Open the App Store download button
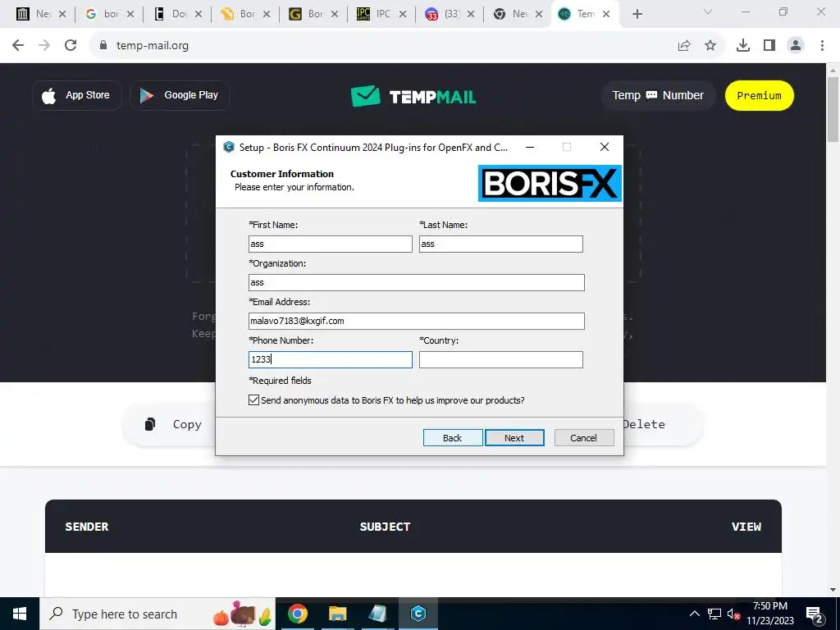The image size is (840, 630). [x=77, y=95]
